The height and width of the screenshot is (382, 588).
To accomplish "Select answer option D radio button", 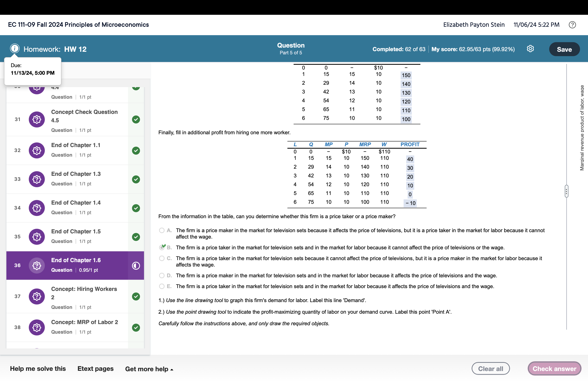I will click(x=162, y=275).
